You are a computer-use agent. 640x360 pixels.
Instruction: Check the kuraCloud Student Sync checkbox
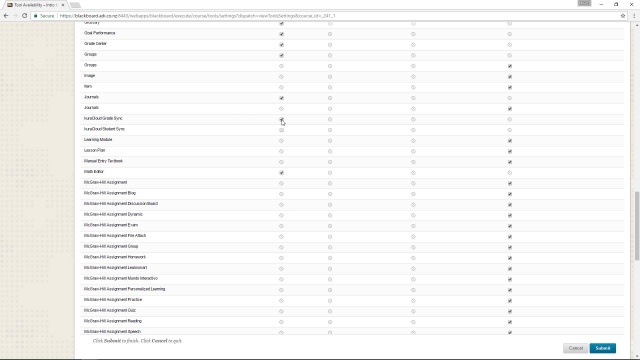[x=281, y=130]
